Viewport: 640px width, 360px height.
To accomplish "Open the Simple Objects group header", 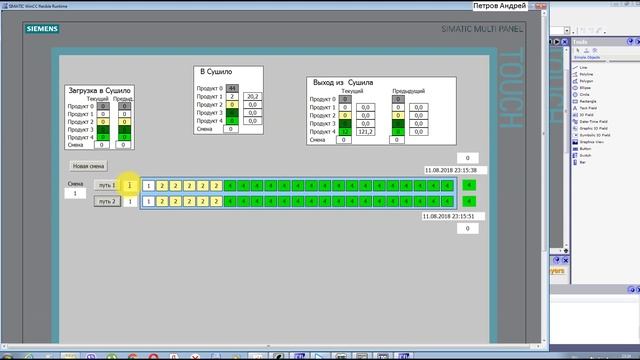I will [x=587, y=58].
